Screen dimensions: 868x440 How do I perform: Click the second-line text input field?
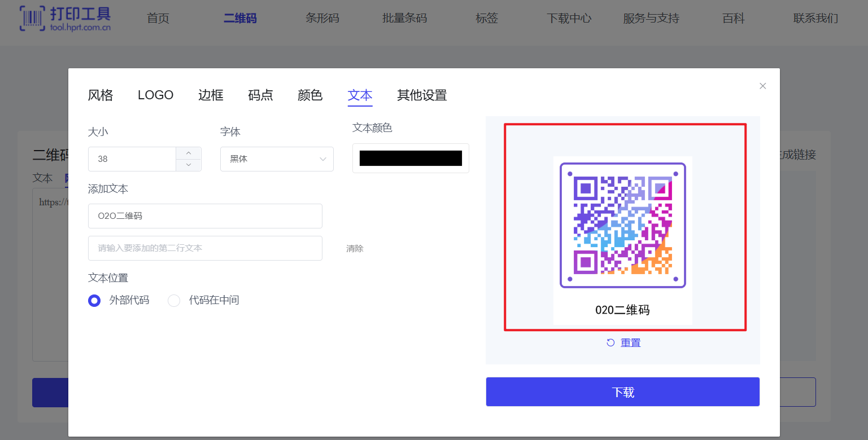[x=205, y=248]
